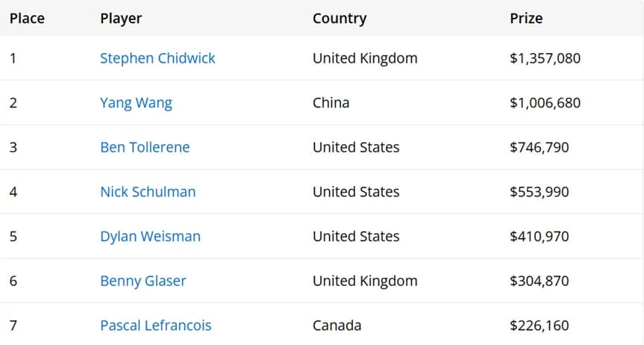Viewport: 644px width, 345px height.
Task: Open Benny Glaser's player page
Action: pyautogui.click(x=143, y=281)
